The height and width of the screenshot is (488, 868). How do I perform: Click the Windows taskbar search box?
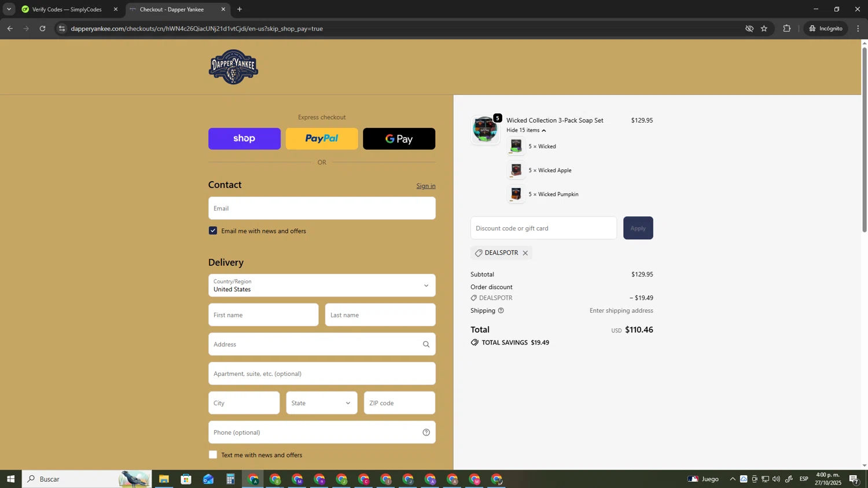[87, 479]
